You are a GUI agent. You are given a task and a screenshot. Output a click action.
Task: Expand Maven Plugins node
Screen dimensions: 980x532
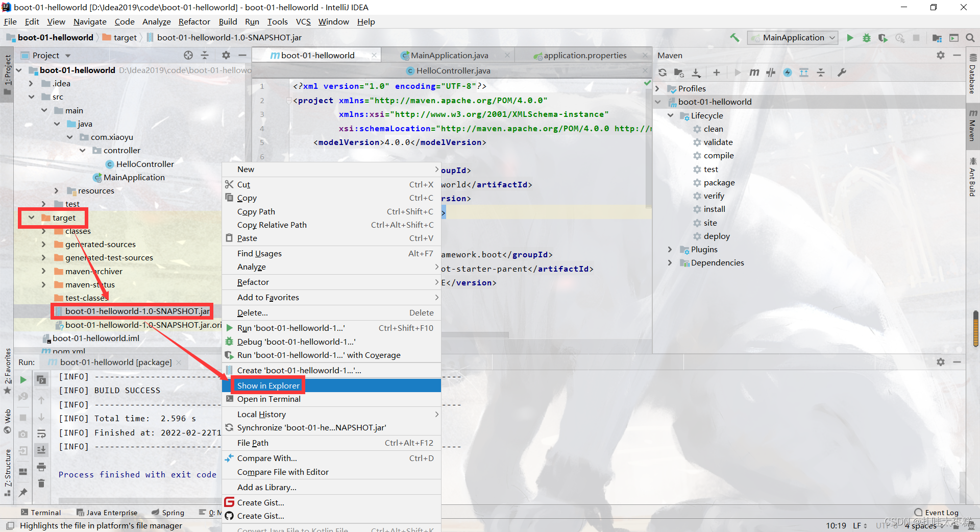point(671,249)
